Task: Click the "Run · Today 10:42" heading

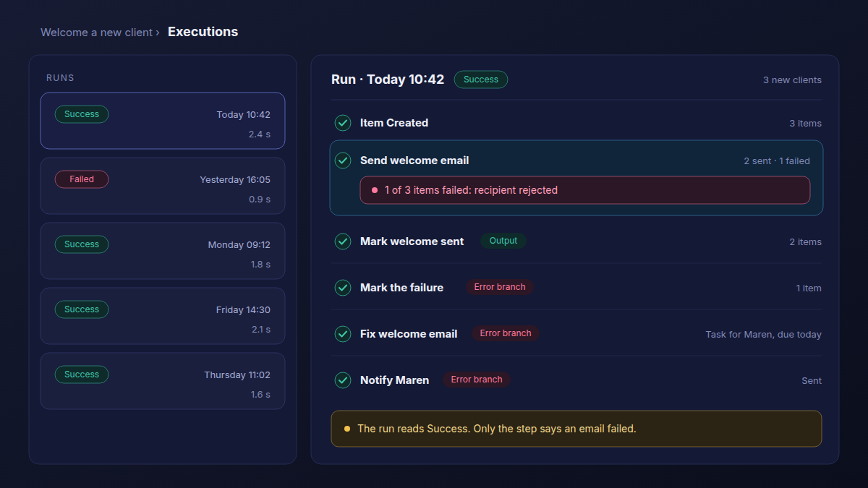Action: point(388,80)
